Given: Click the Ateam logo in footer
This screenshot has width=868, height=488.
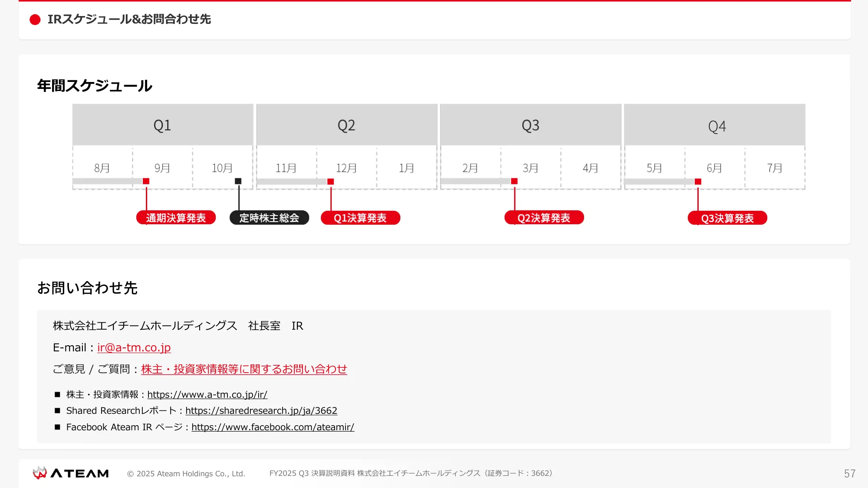Looking at the screenshot, I should tap(71, 473).
